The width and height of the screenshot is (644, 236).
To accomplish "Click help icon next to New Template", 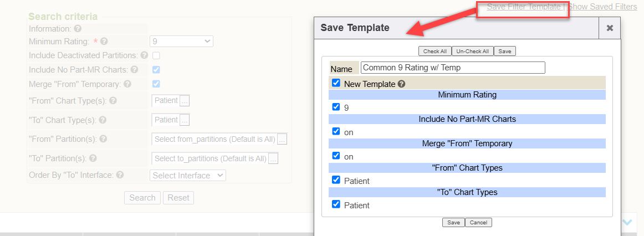I will pos(401,84).
